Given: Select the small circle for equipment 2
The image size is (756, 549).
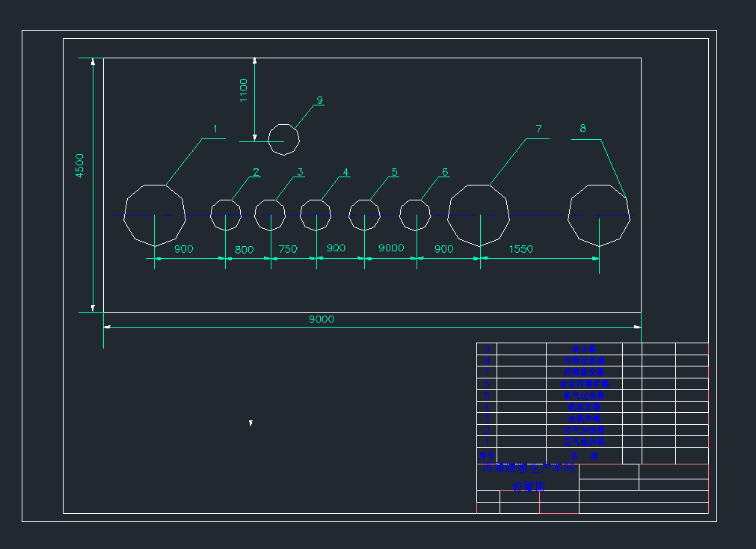Looking at the screenshot, I should (x=226, y=215).
